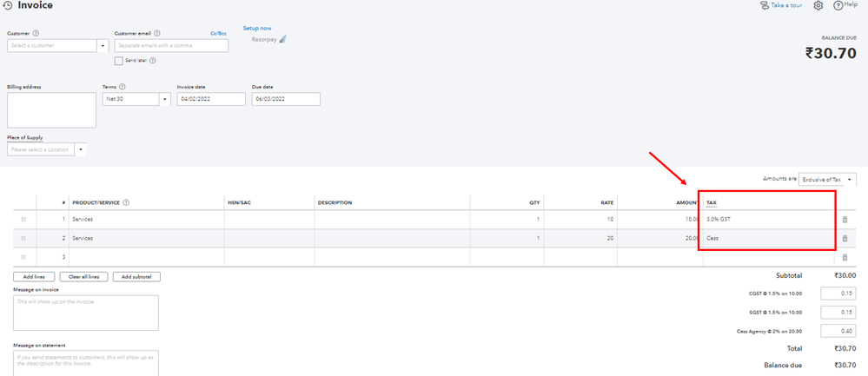Click the drag handle of line 1
Viewport: 868px width, 376px height.
click(23, 220)
